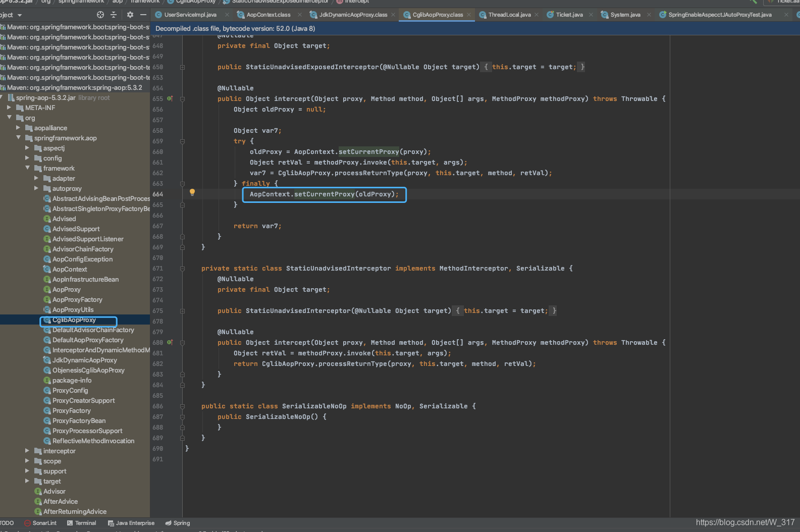The width and height of the screenshot is (800, 532).
Task: Open the project view dropdown arrow
Action: pos(20,15)
